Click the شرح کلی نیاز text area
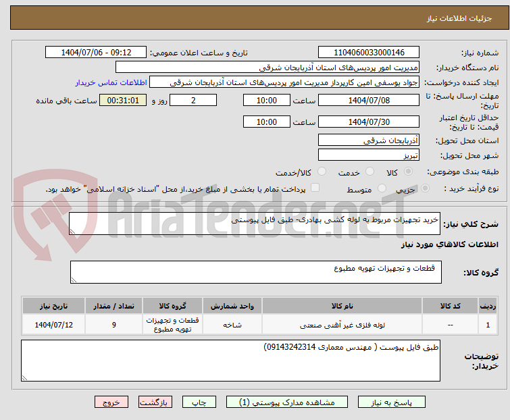Image resolution: width=510 pixels, height=420 pixels. tap(255, 224)
